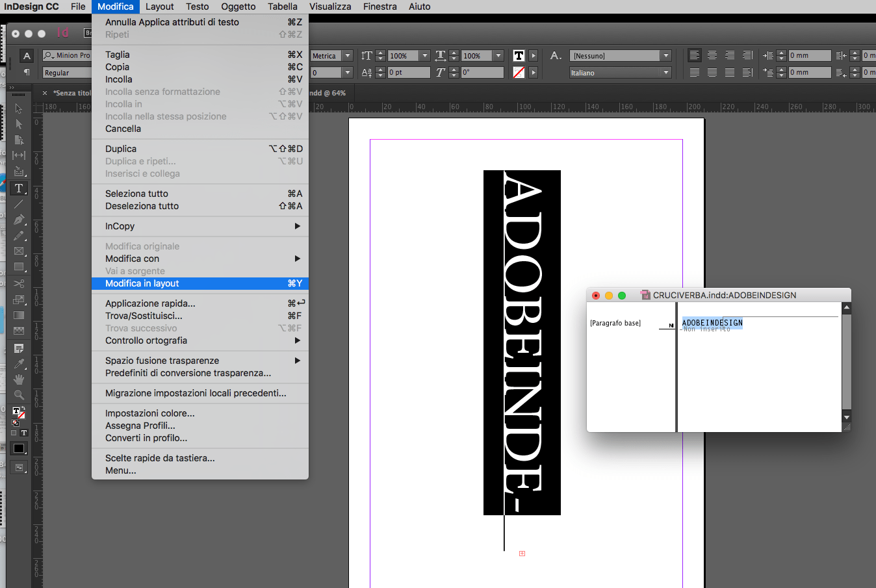Choose Seleziona tutto menu item
Viewport: 876px width, 588px height.
tap(200, 194)
